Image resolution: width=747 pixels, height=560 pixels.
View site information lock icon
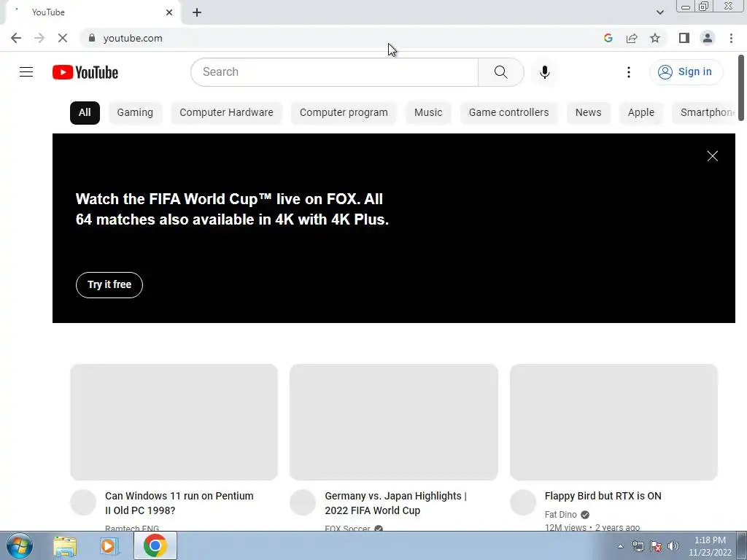point(92,38)
